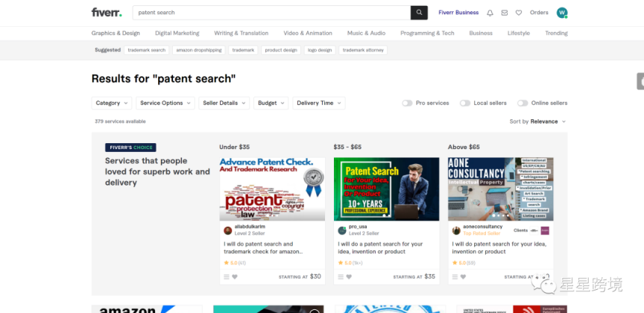Image resolution: width=644 pixels, height=313 pixels.
Task: Open Graphics & Design category
Action: pos(116,34)
